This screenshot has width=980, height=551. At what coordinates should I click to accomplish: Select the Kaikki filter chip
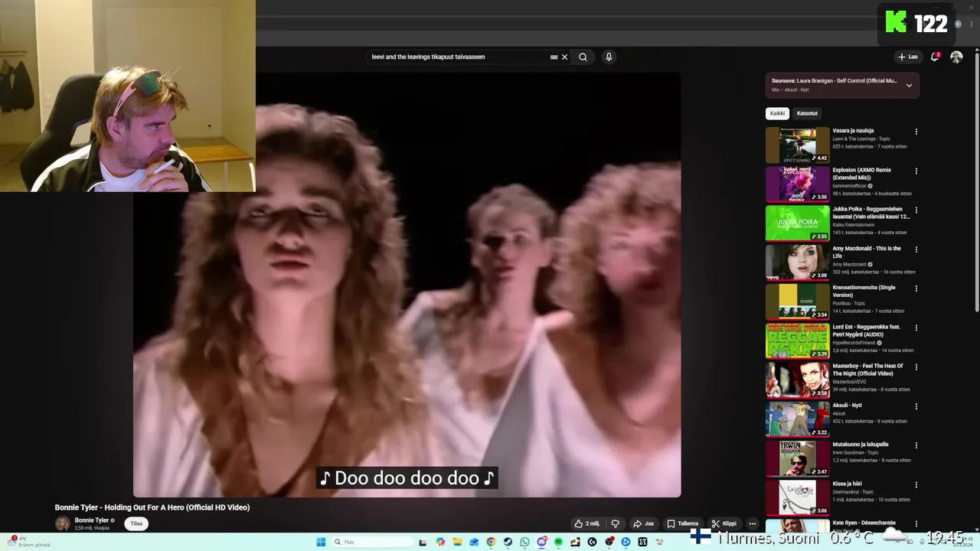(x=777, y=113)
